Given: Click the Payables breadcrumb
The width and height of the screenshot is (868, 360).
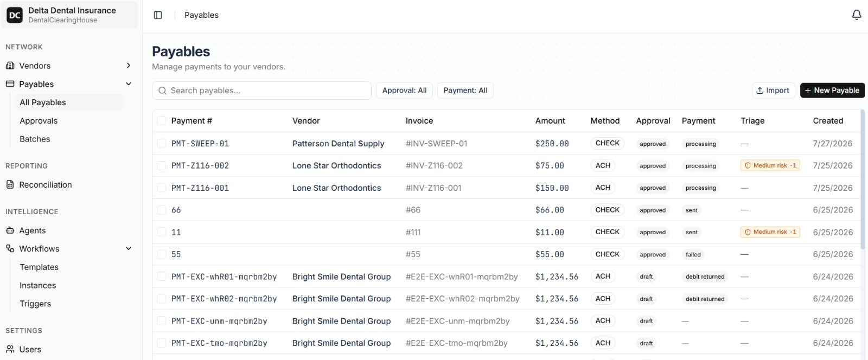Looking at the screenshot, I should point(201,15).
